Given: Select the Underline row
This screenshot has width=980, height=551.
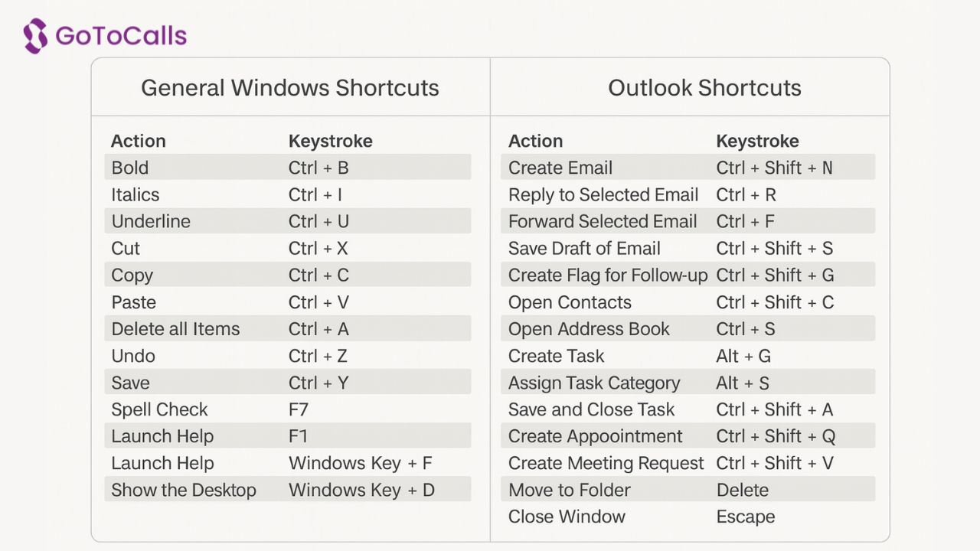Looking at the screenshot, I should click(288, 221).
